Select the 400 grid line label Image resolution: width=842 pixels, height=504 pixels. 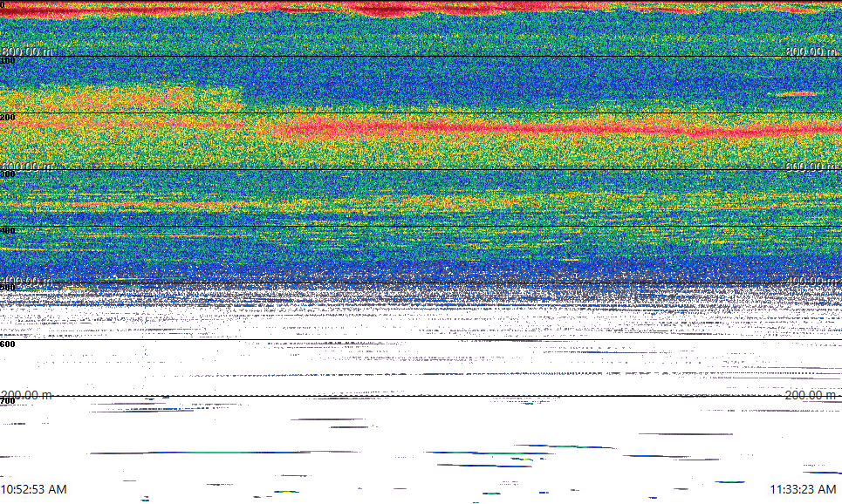click(8, 231)
